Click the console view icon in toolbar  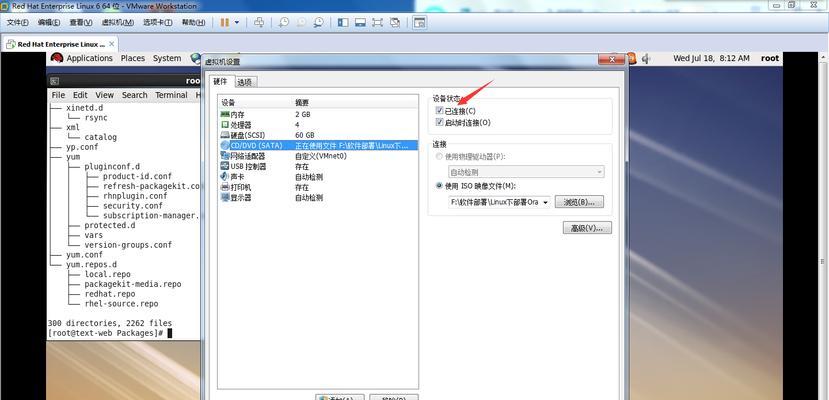point(420,22)
